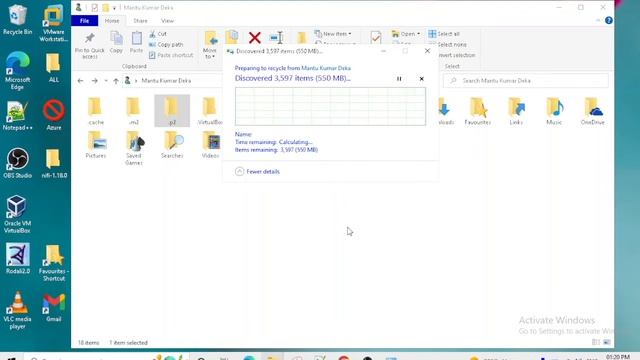Collapse dialog with Fewer details
The image size is (640, 360).
pyautogui.click(x=258, y=171)
